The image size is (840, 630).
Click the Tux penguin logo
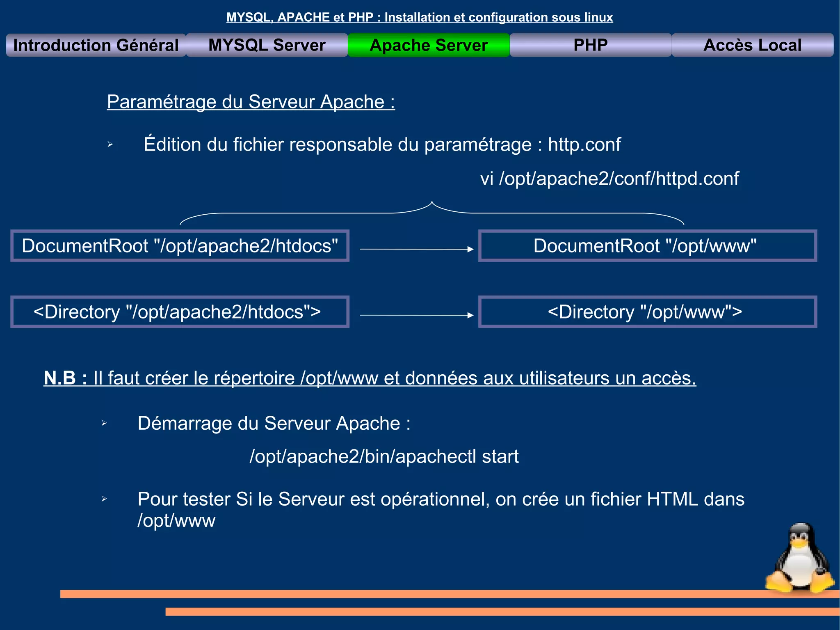click(800, 558)
